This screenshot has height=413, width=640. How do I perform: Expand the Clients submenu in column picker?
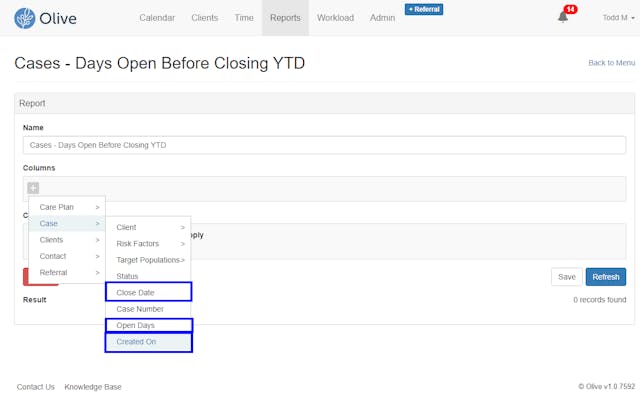point(67,240)
